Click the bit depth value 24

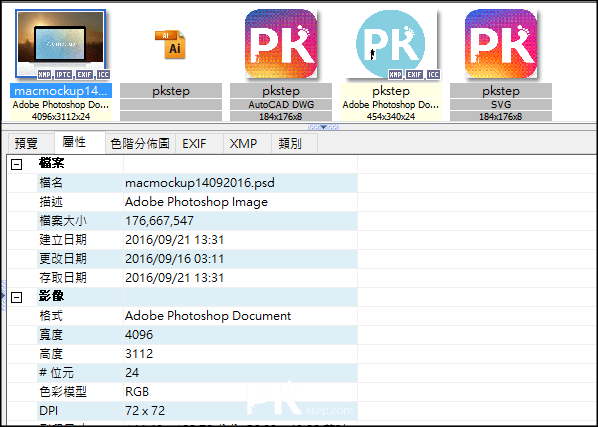pyautogui.click(x=132, y=373)
